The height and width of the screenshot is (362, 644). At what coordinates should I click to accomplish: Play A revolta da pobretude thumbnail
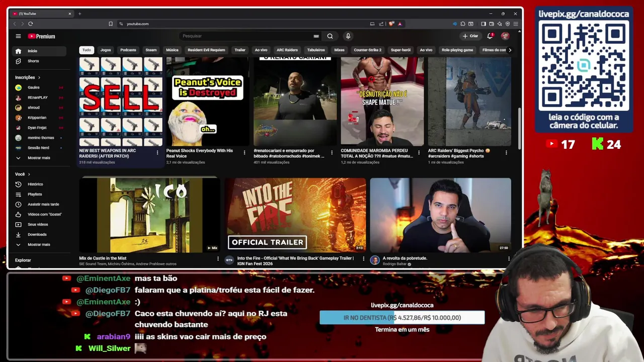pos(440,215)
